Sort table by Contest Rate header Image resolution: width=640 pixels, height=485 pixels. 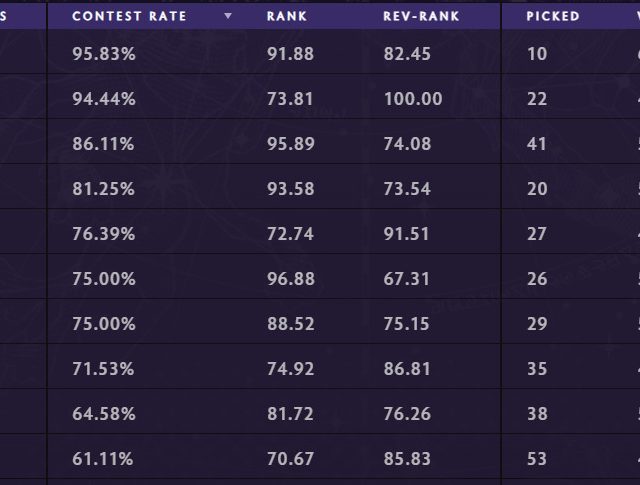[x=129, y=16]
